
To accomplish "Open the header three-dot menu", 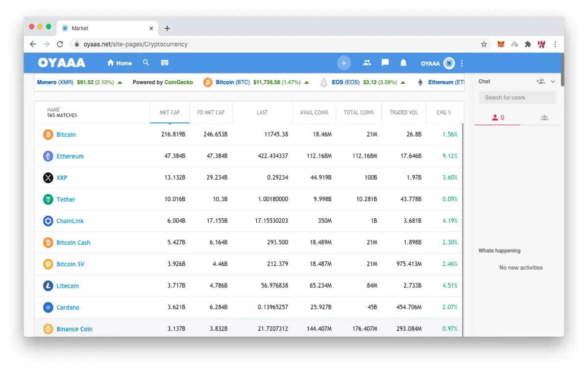I will [462, 63].
